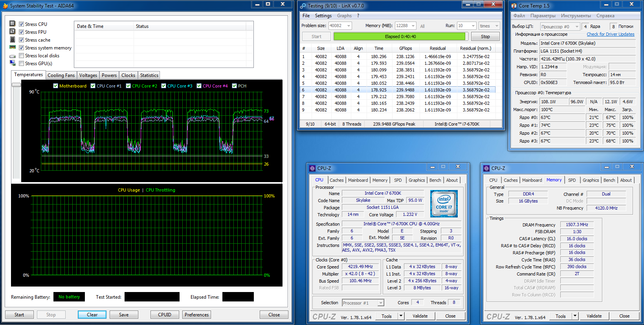Screen dimensions: 644x325
Task: Expand the Tools arrow in the CPU-Z processor window
Action: click(401, 316)
